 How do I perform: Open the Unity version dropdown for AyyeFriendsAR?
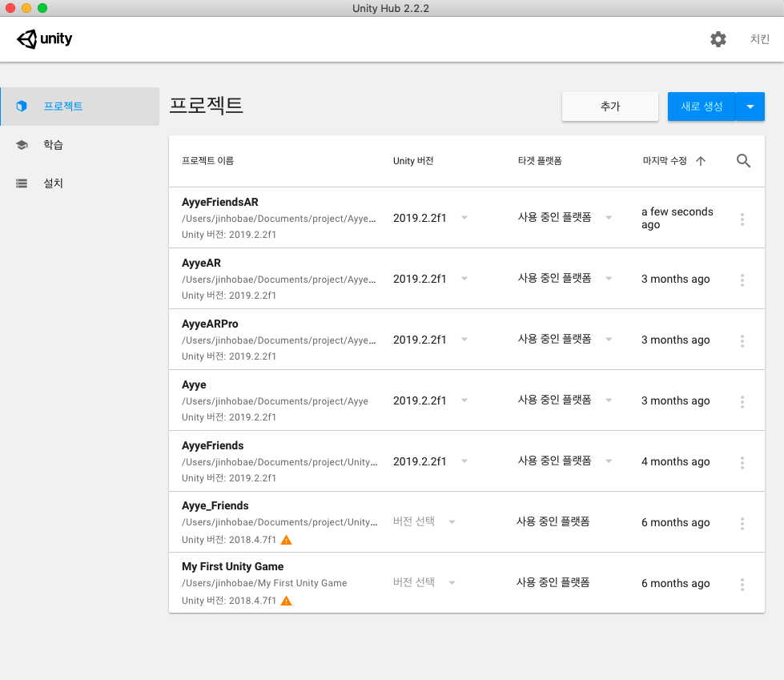pyautogui.click(x=431, y=218)
